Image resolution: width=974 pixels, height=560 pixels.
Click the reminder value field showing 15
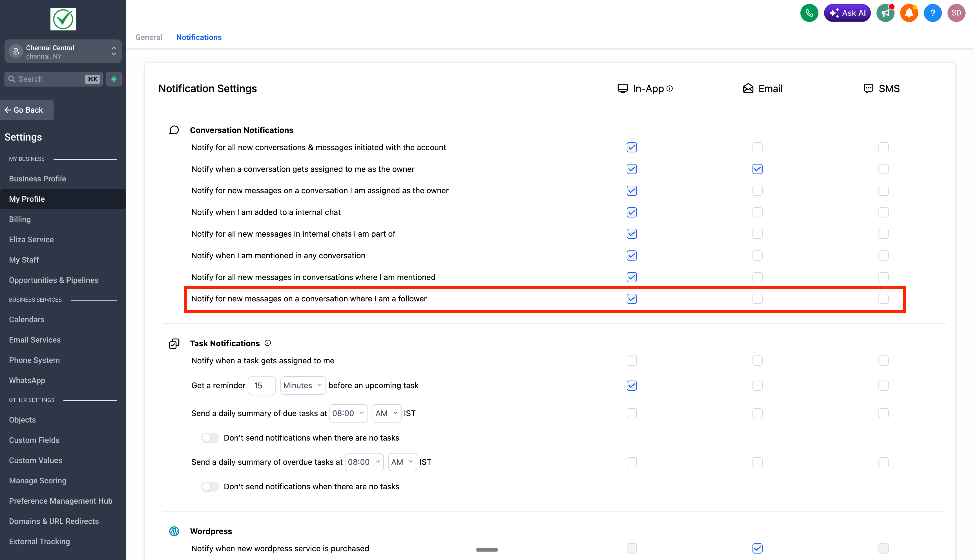tap(262, 385)
